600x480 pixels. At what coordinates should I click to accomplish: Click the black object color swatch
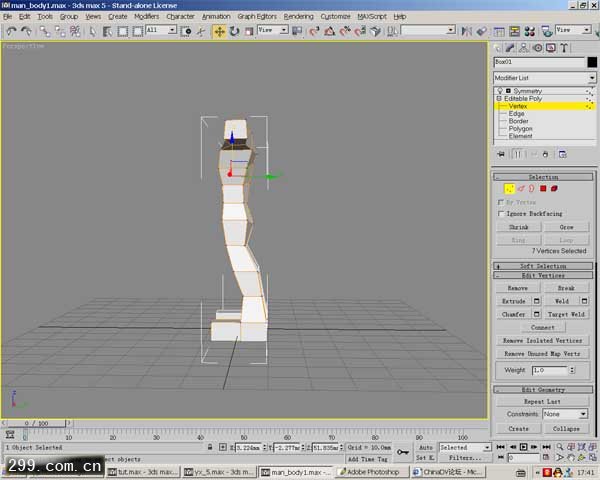click(x=592, y=62)
